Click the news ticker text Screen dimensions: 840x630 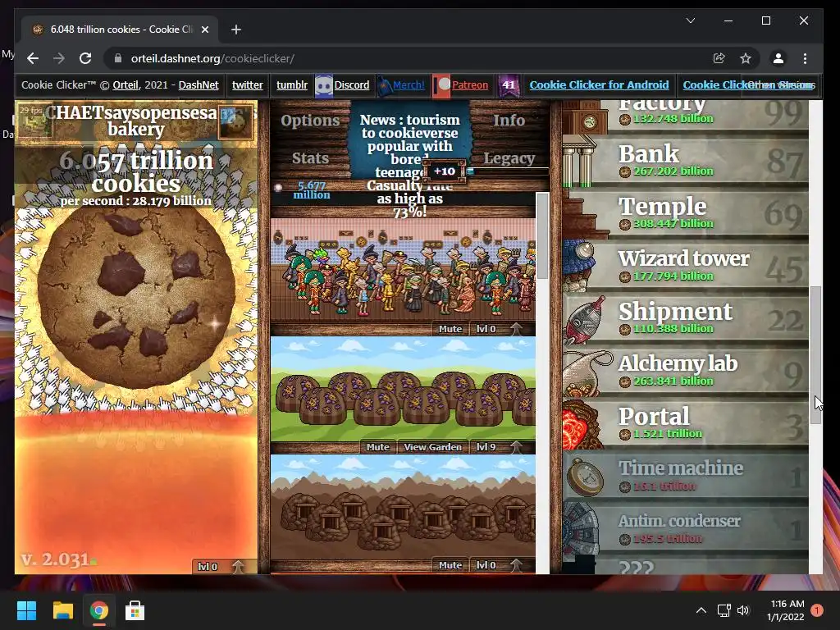(x=410, y=165)
